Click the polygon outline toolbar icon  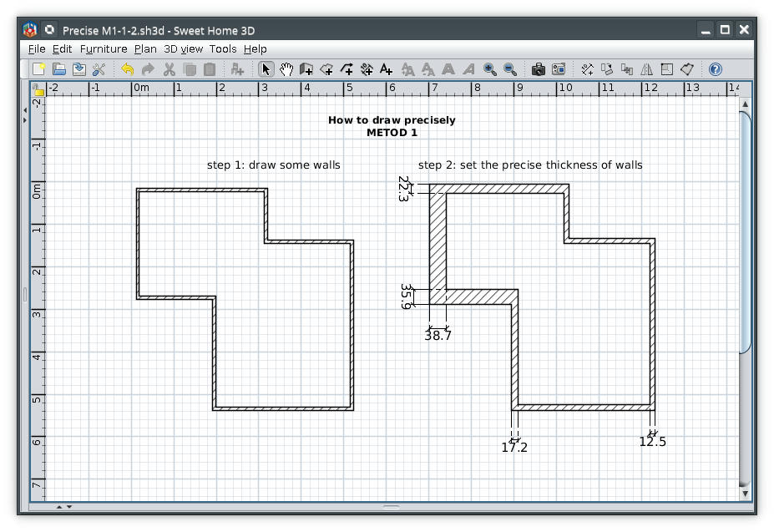(x=687, y=69)
